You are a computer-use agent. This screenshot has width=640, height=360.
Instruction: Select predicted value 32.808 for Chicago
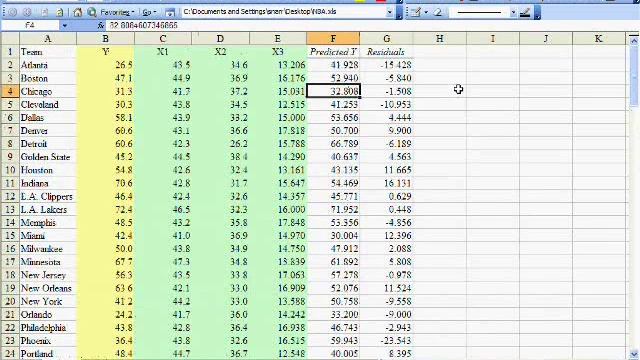pos(333,91)
